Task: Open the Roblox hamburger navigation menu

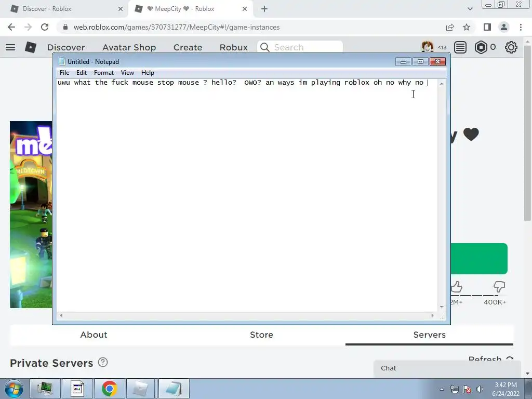Action: [10, 47]
